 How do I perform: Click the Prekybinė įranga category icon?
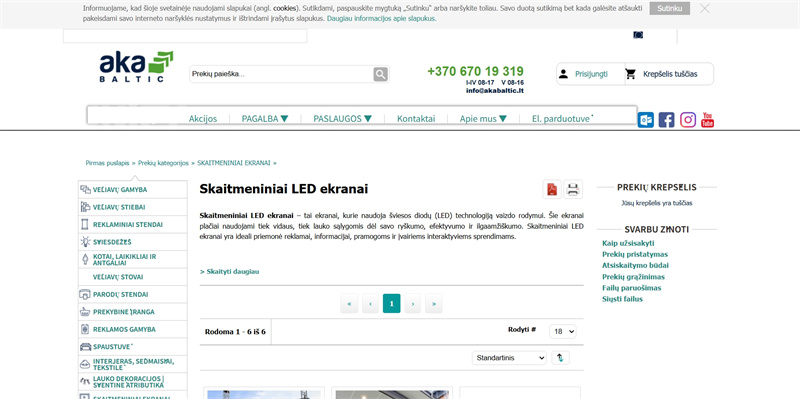[85, 312]
